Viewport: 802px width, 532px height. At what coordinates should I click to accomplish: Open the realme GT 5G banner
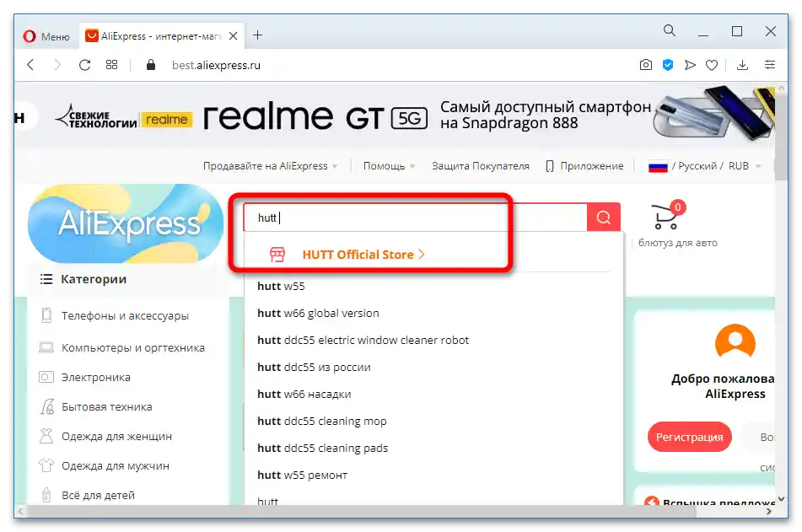(x=394, y=117)
